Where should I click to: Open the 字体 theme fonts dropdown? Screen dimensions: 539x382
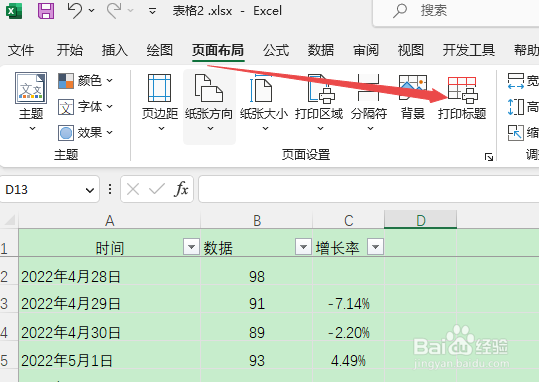pos(85,107)
